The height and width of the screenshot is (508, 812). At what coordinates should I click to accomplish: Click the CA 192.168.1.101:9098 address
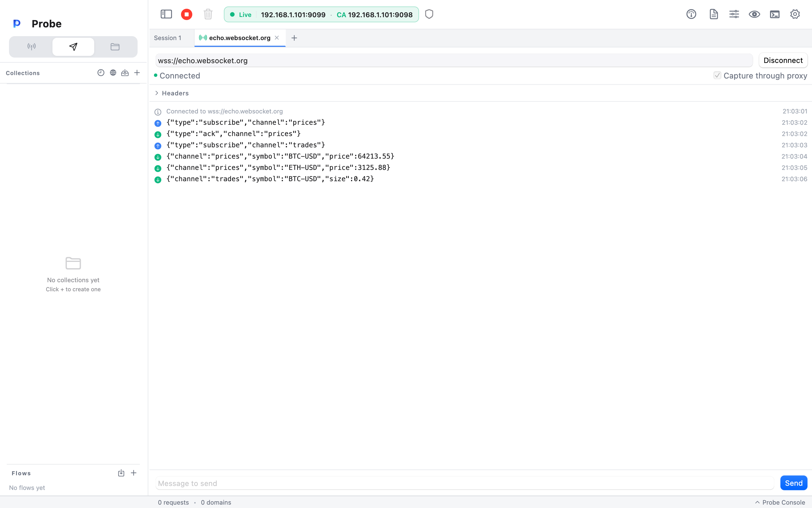pos(374,15)
